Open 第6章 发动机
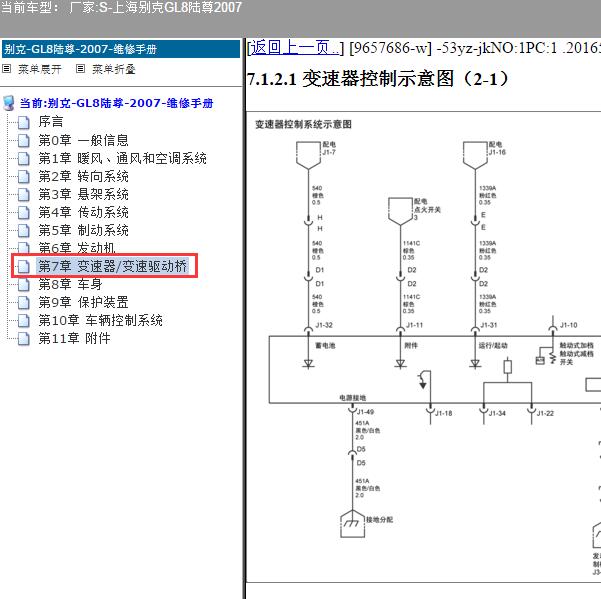The width and height of the screenshot is (601, 599). pos(77,248)
